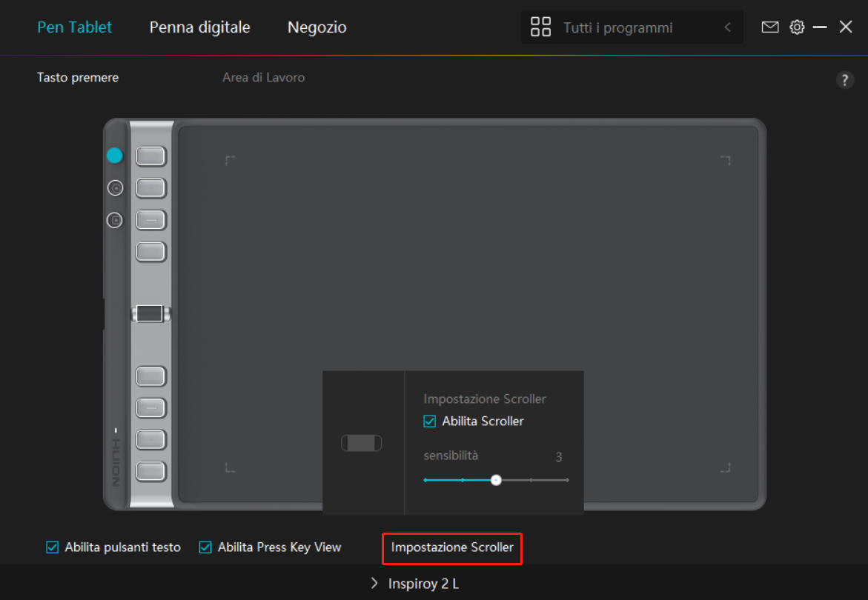This screenshot has height=600, width=868.
Task: Click the sensibilità value 3
Action: click(559, 457)
